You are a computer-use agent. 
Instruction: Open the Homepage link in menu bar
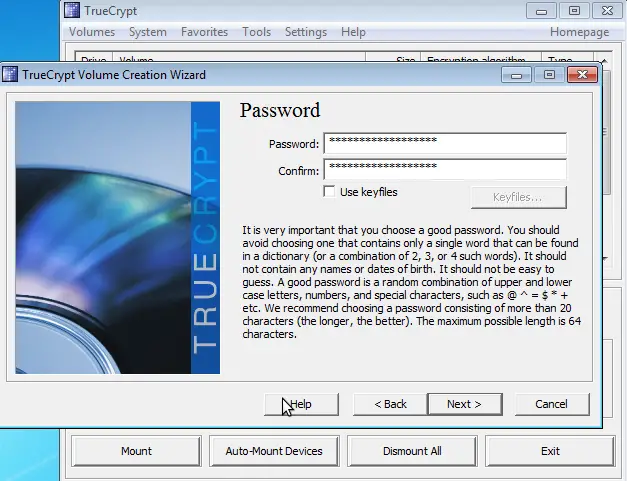pos(579,32)
